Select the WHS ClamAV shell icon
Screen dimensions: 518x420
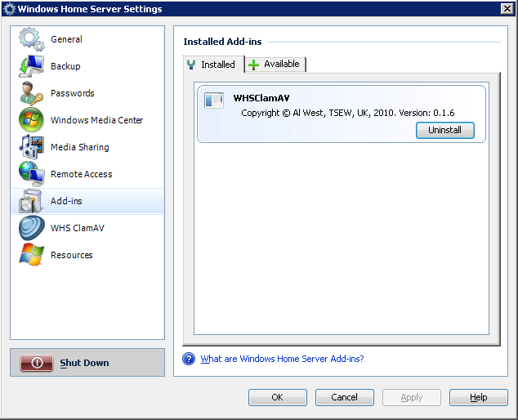click(x=31, y=228)
